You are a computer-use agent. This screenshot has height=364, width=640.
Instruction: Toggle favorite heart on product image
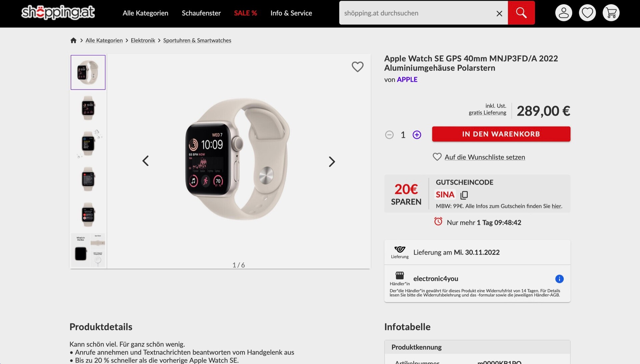coord(357,67)
